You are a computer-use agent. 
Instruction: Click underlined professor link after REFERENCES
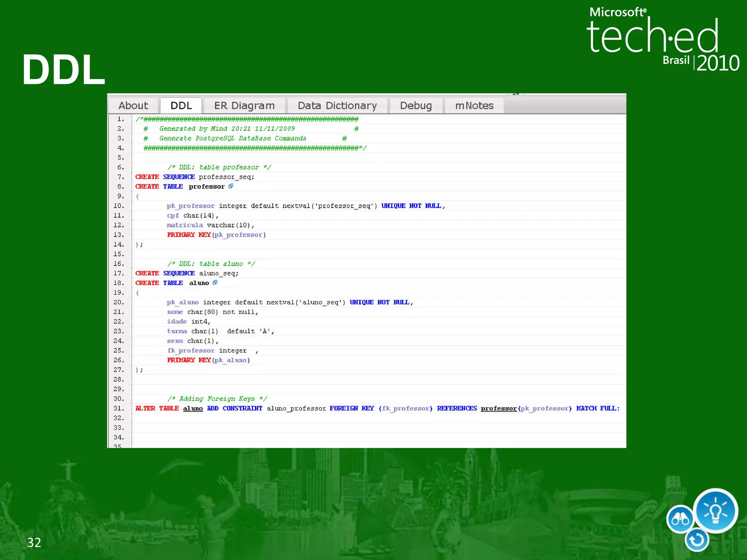tap(498, 408)
